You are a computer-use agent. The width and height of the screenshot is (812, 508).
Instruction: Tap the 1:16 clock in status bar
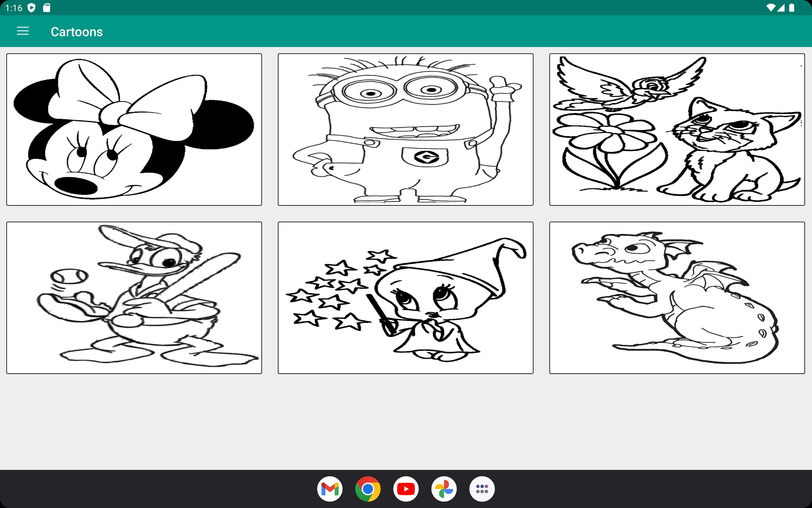click(14, 8)
